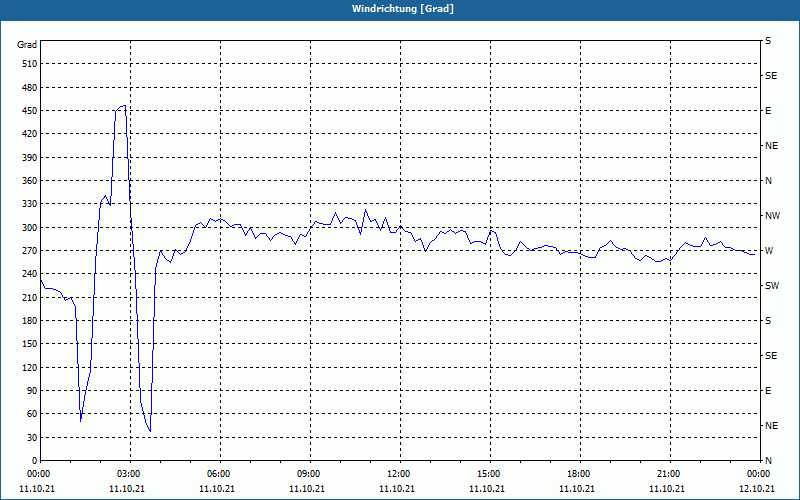Click the "180" y-axis tick label
Screen dimensions: 800x500
pos(30,320)
